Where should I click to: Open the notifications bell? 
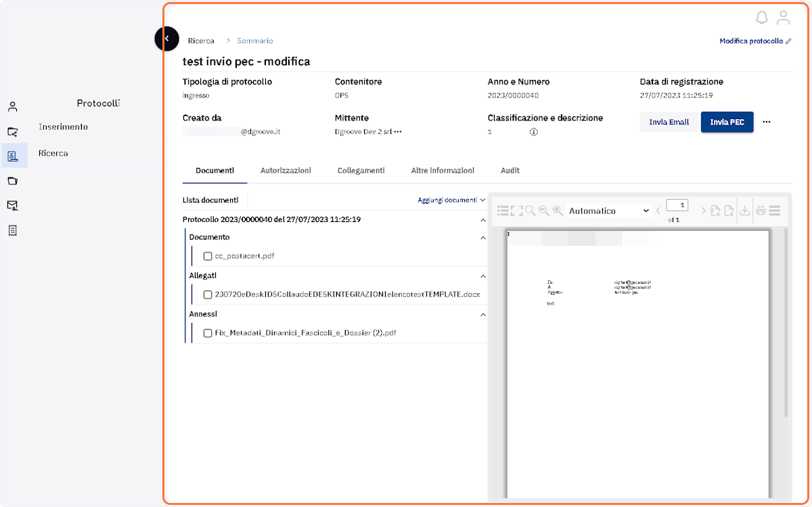pos(762,18)
